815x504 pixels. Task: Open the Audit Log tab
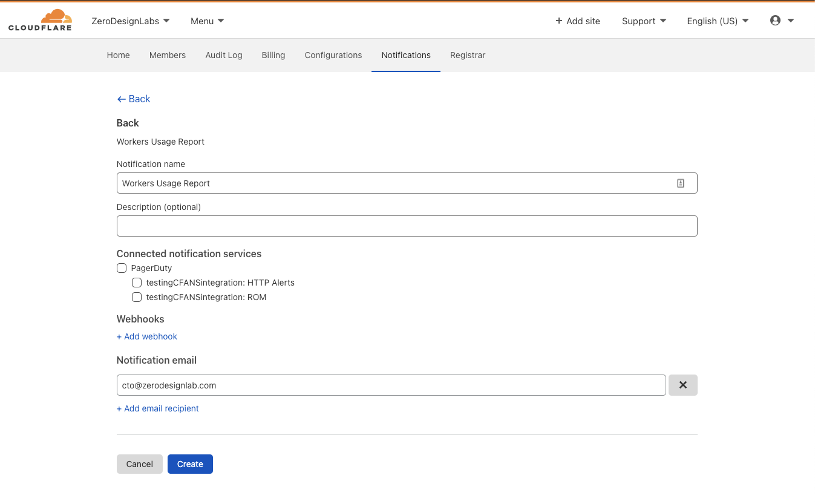(224, 55)
